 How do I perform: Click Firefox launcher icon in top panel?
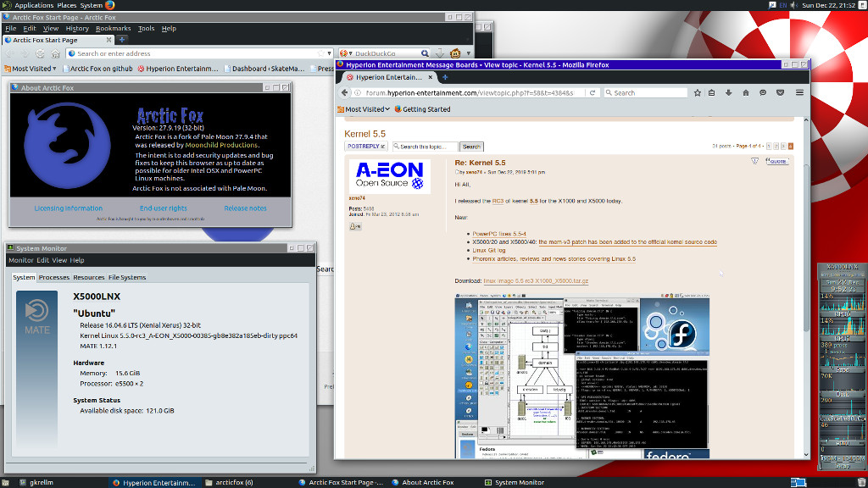[109, 5]
